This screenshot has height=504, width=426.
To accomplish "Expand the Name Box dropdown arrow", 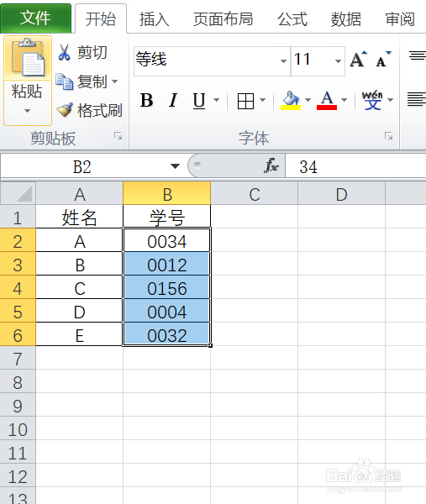I will [x=175, y=166].
